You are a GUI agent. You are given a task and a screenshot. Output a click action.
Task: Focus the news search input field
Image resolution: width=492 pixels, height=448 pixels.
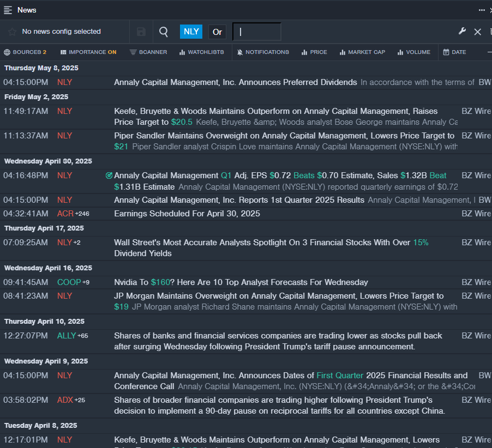point(257,32)
